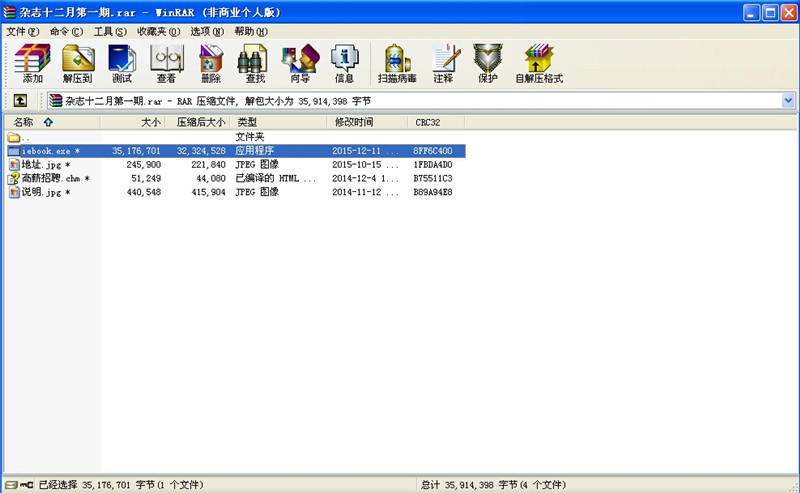Click status bar 已经选择 selection text
The width and height of the screenshot is (800, 493).
(121, 485)
